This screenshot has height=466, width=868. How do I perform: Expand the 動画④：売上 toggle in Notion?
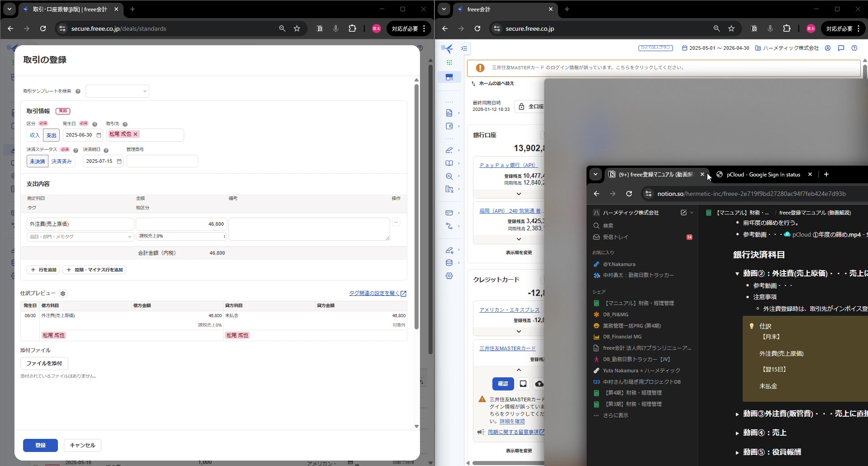point(737,433)
